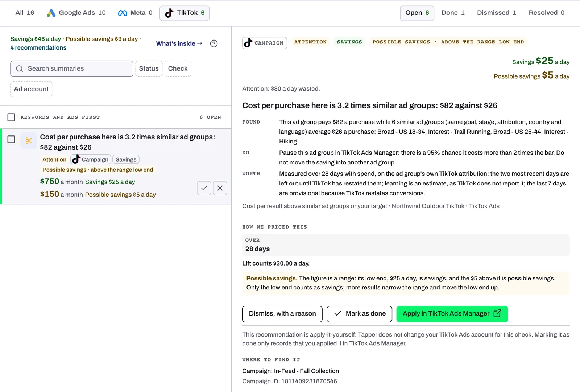Click the Mark as done button
Viewport: 580px width, 392px height.
[360, 314]
